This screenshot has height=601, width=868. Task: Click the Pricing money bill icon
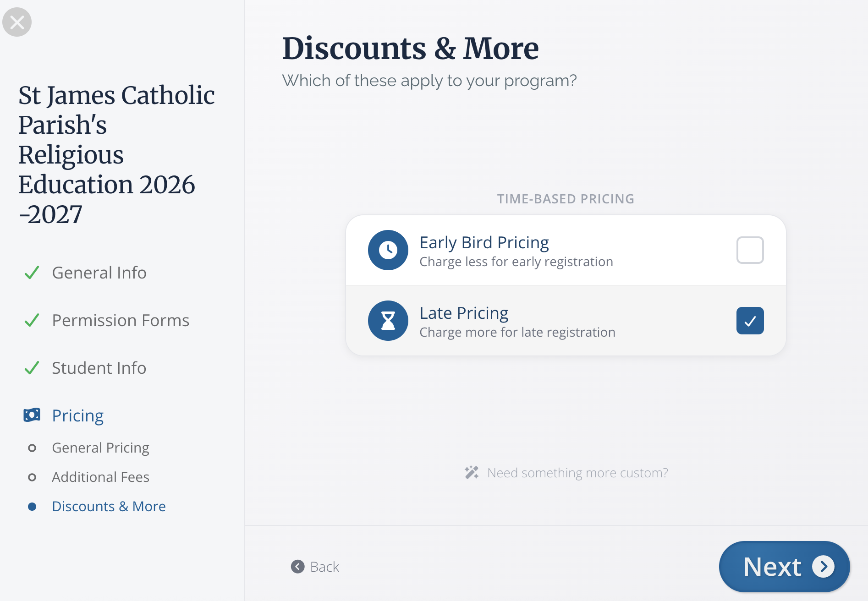click(x=32, y=415)
